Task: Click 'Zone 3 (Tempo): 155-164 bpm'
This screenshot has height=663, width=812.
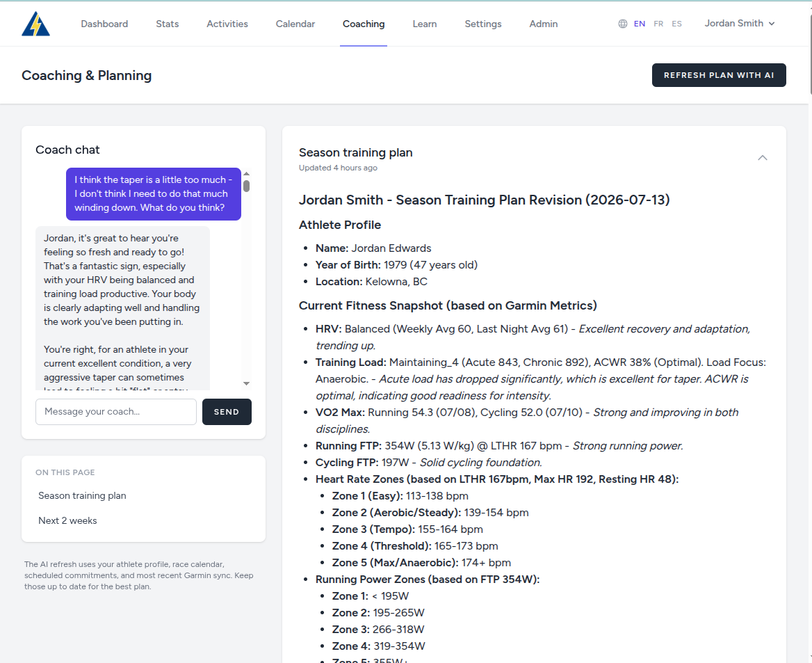Action: [407, 529]
